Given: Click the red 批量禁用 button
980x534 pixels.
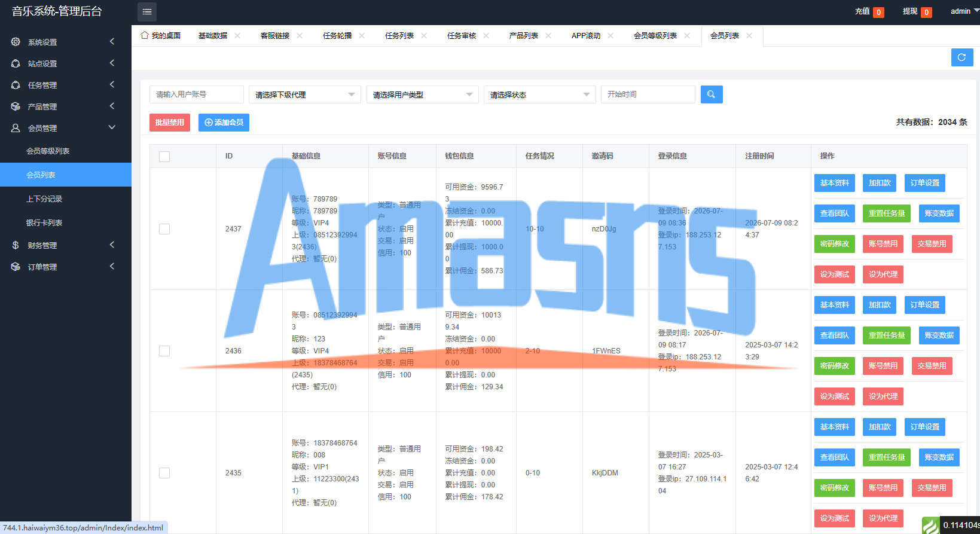Looking at the screenshot, I should [170, 123].
